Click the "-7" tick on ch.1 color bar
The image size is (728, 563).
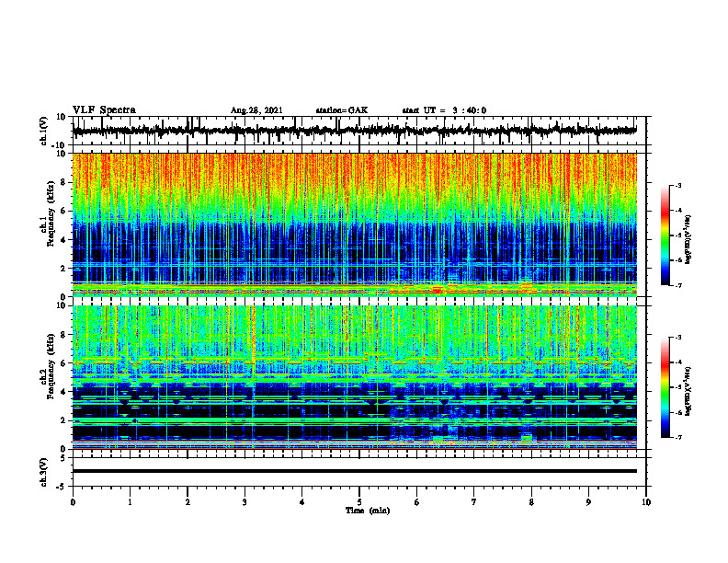pyautogui.click(x=677, y=285)
